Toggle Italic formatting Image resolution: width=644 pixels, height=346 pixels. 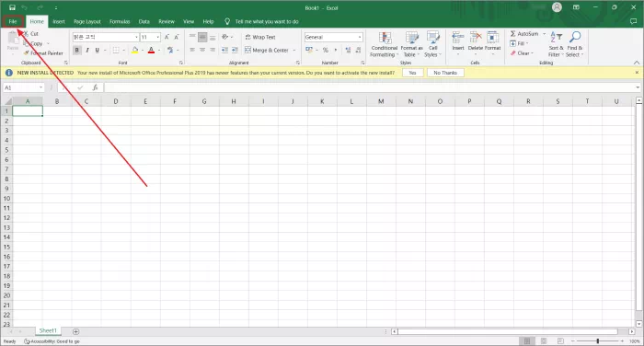click(x=87, y=50)
